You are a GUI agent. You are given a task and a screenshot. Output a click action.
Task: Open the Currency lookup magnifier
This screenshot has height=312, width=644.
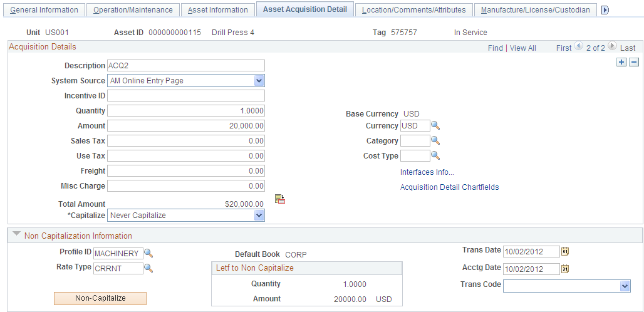pyautogui.click(x=435, y=126)
